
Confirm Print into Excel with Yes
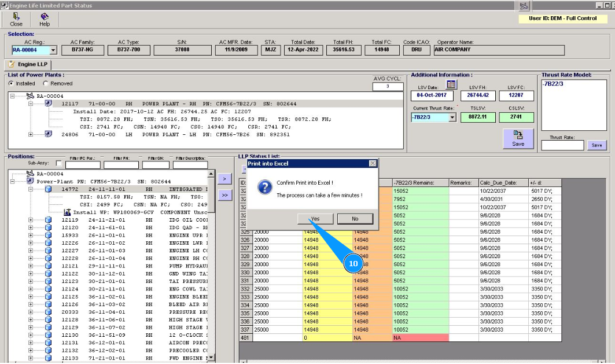point(314,219)
